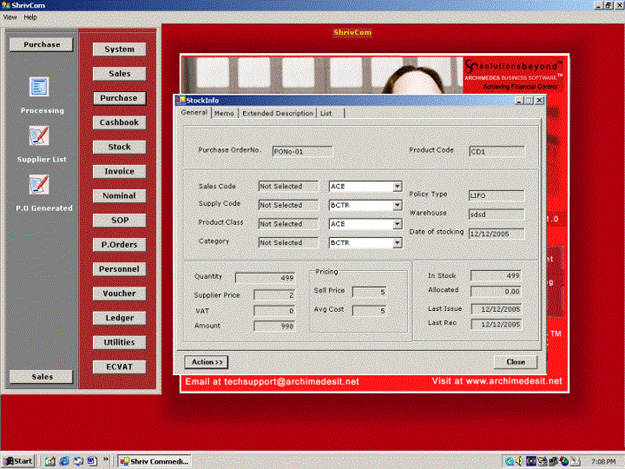The height and width of the screenshot is (469, 625).
Task: Switch to the Memo tab
Action: (x=224, y=113)
